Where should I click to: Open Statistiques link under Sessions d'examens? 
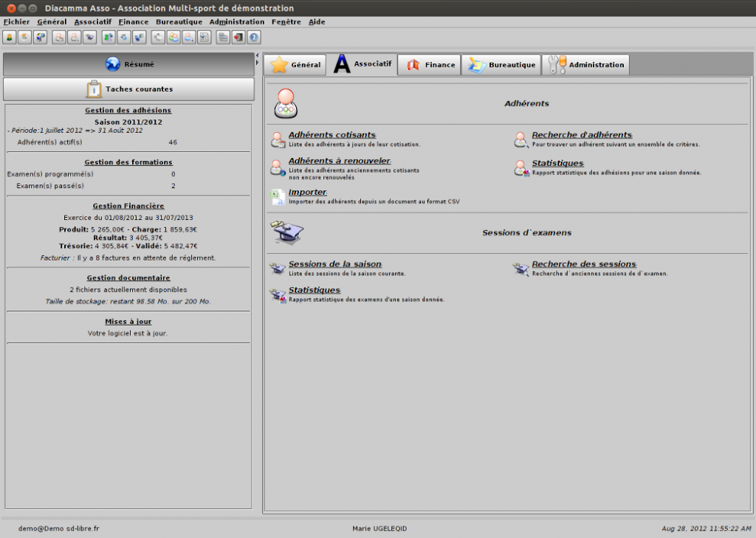(315, 290)
